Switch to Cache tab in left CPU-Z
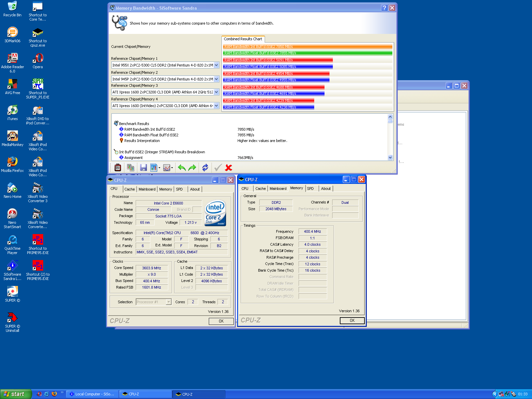This screenshot has height=399, width=532. pos(130,189)
